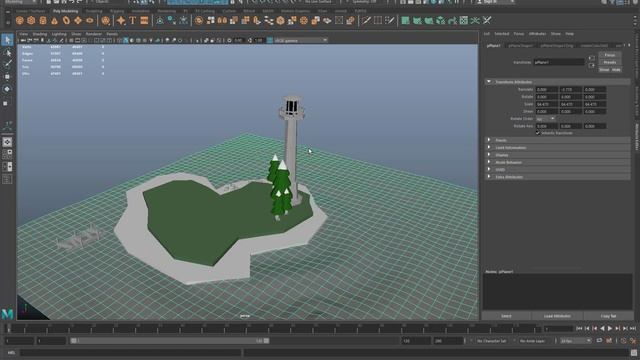This screenshot has height=360, width=640.
Task: Create a platonic solid from the shelf
Action: [x=106, y=20]
